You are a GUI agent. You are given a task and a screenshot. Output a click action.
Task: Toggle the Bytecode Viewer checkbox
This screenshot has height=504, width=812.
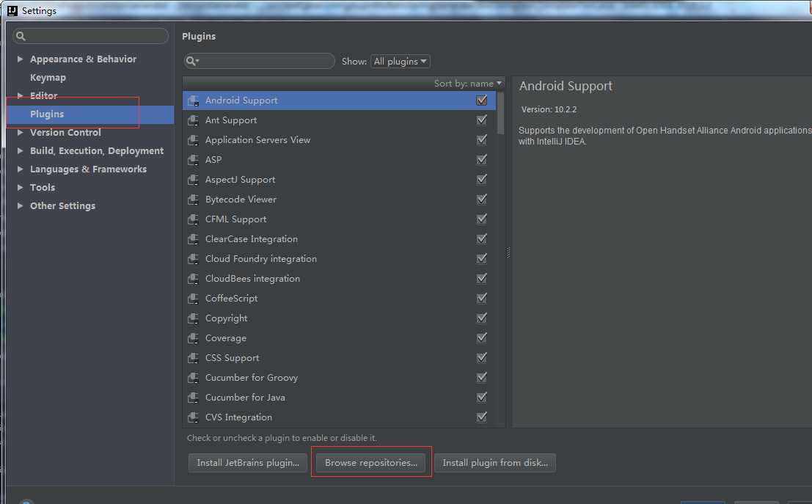click(x=482, y=199)
